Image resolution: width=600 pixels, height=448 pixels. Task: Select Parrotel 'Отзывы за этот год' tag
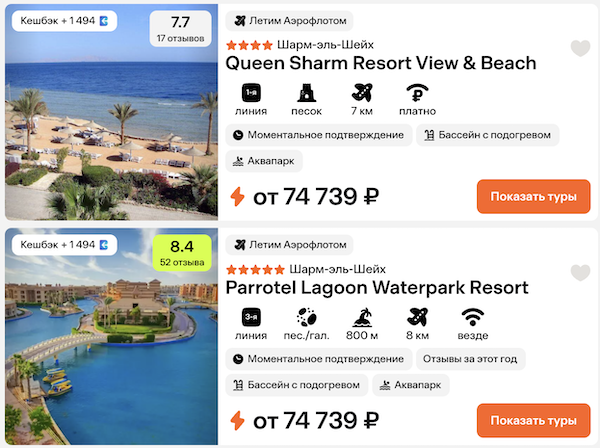pos(469,358)
